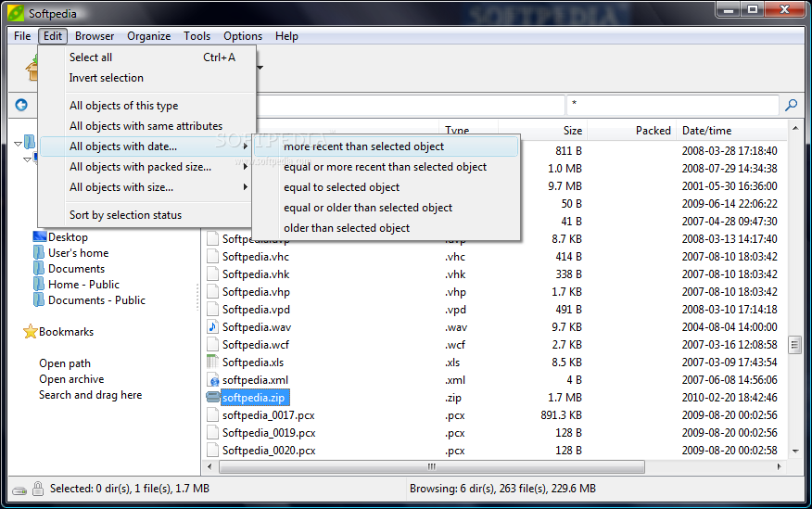This screenshot has width=812, height=509.
Task: Choose All objects of this type
Action: tap(145, 105)
